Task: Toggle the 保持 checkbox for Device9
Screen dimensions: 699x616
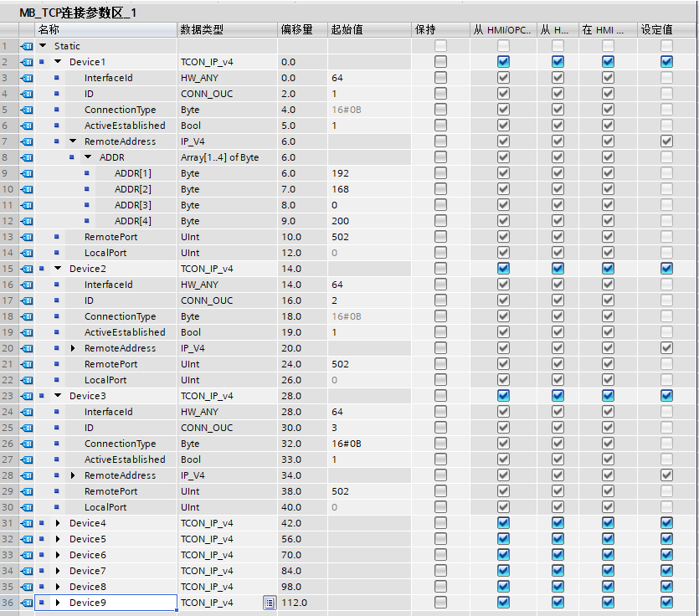Action: 440,602
